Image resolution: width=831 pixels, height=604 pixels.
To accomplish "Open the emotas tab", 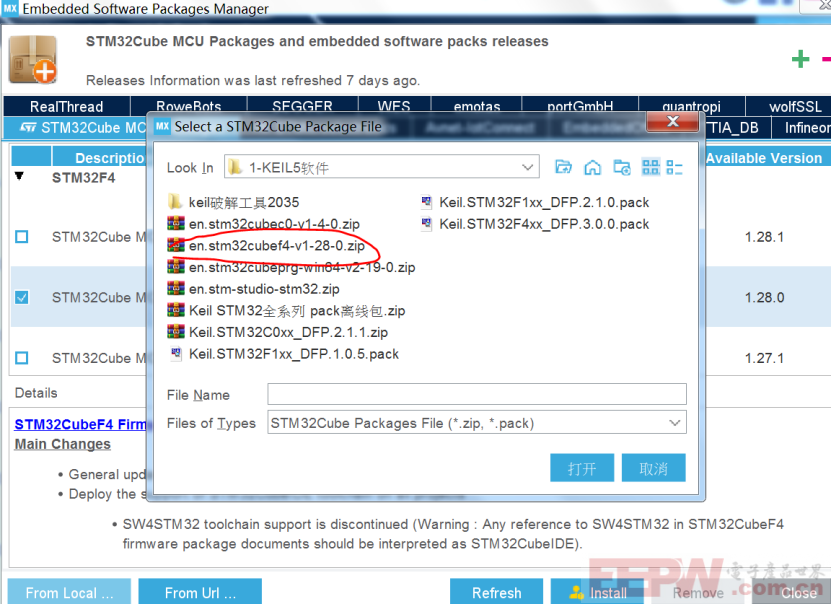I will (476, 106).
